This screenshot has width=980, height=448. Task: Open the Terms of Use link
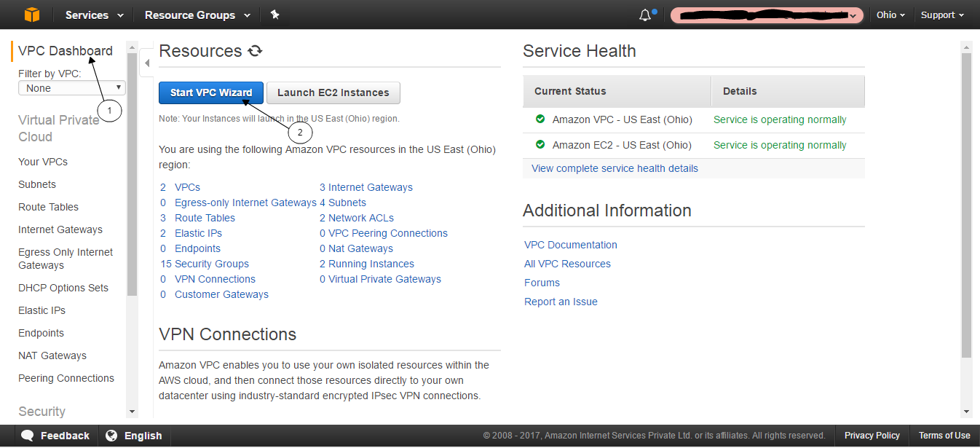coord(944,436)
